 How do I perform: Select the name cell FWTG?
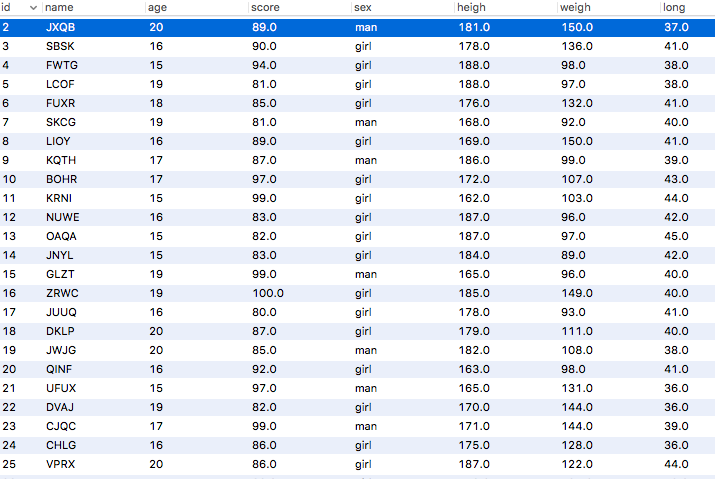click(x=62, y=65)
